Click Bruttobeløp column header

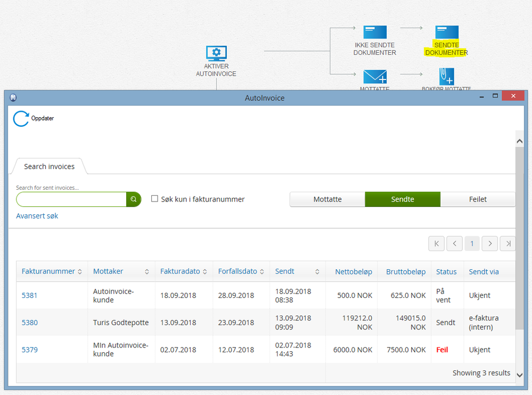pos(406,272)
